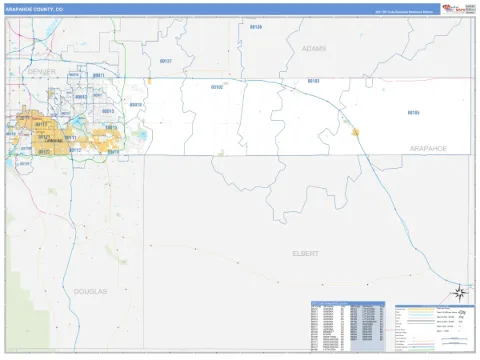This screenshot has width=480, height=360.
Task: Select the DOUGLAS county label
Action: (90, 291)
